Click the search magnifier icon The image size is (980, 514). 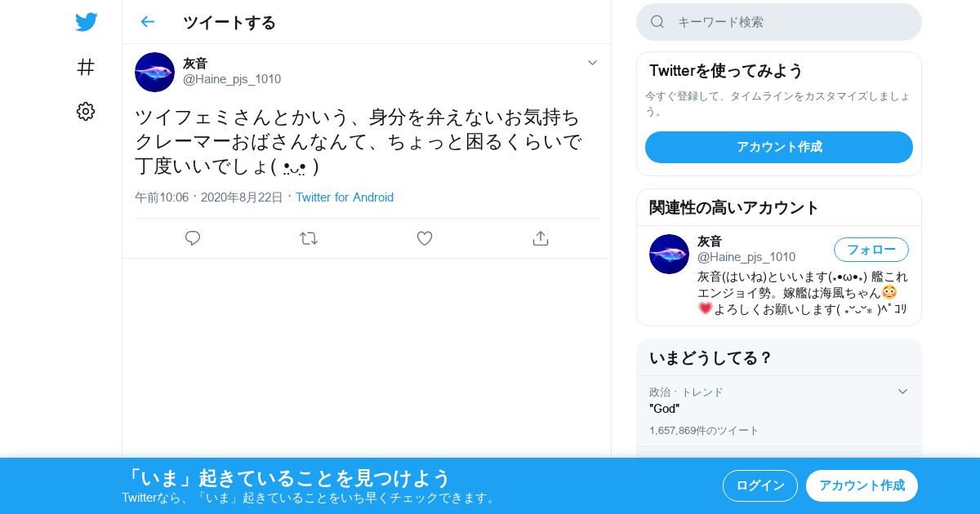pyautogui.click(x=657, y=22)
